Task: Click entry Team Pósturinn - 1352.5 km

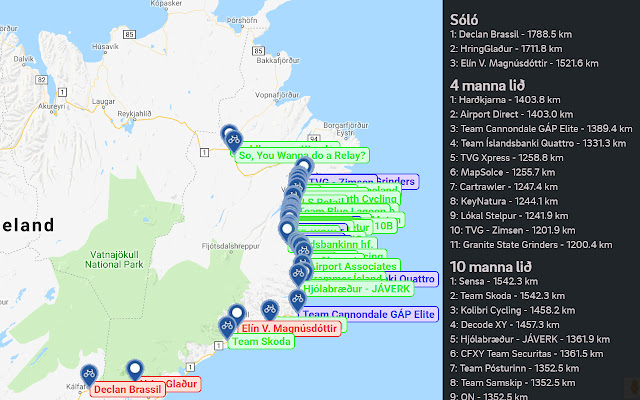Action: (x=514, y=368)
